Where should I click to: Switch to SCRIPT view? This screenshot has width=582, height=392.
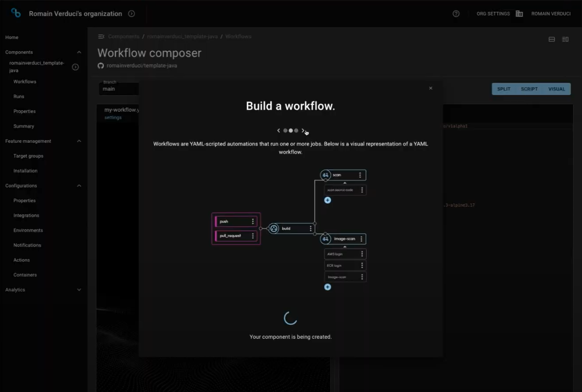coord(529,89)
